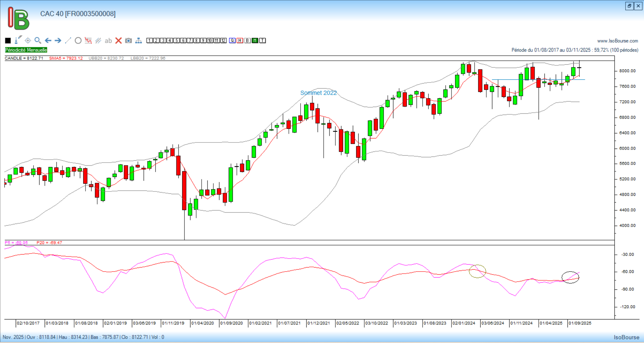The width and height of the screenshot is (644, 343).
Task: Click the right arrow to scroll forward
Action: (x=58, y=41)
